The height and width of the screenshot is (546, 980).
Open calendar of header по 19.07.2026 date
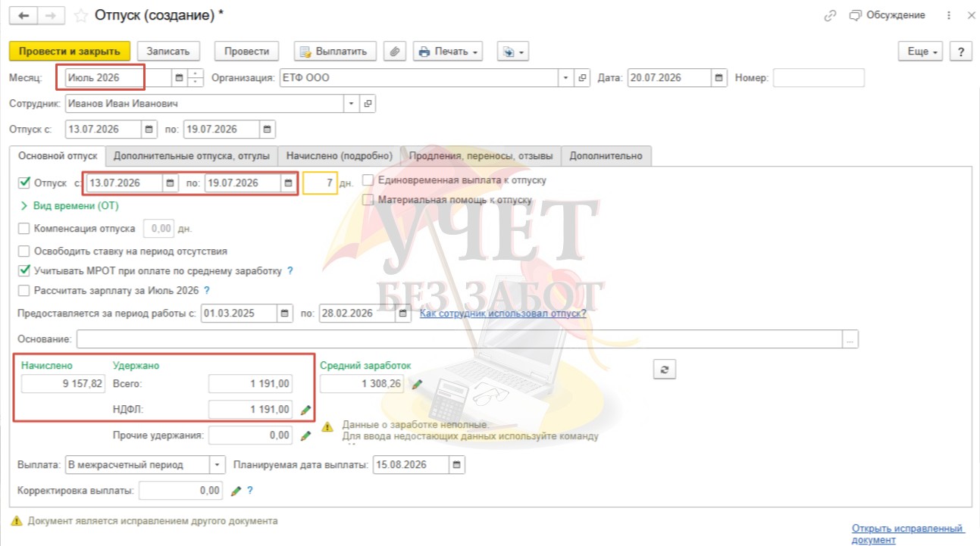pos(267,129)
